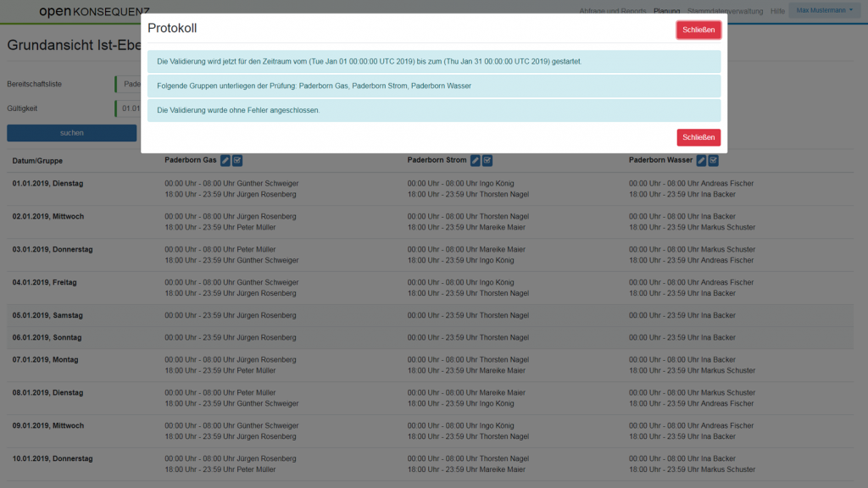
Task: Click the validate check icon for Paderborn Gas
Action: click(237, 160)
